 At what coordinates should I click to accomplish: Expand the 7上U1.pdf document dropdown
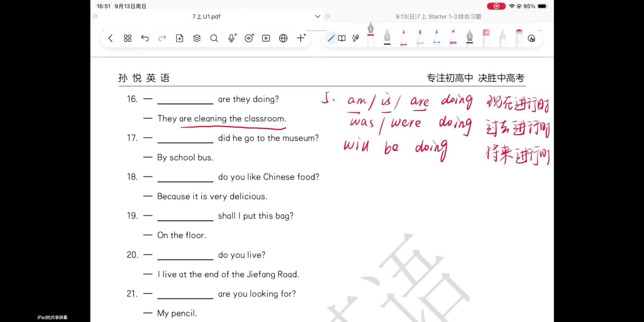pyautogui.click(x=318, y=16)
